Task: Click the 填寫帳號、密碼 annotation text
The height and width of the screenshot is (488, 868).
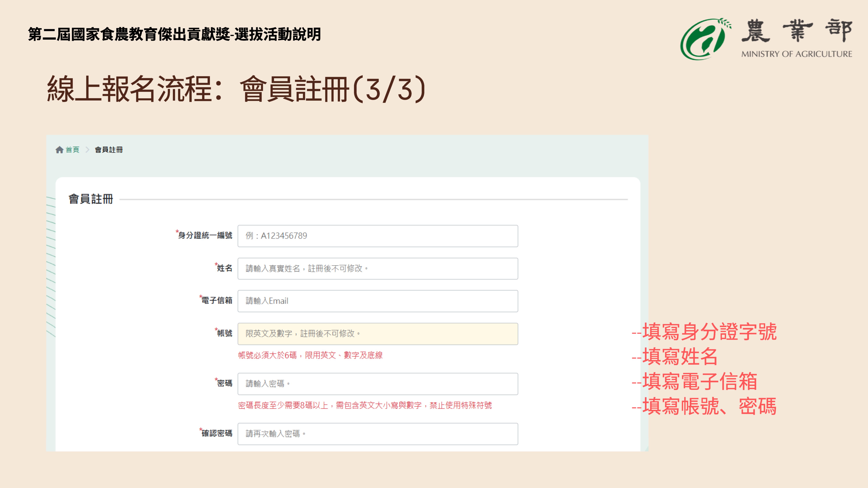Action: coord(704,406)
